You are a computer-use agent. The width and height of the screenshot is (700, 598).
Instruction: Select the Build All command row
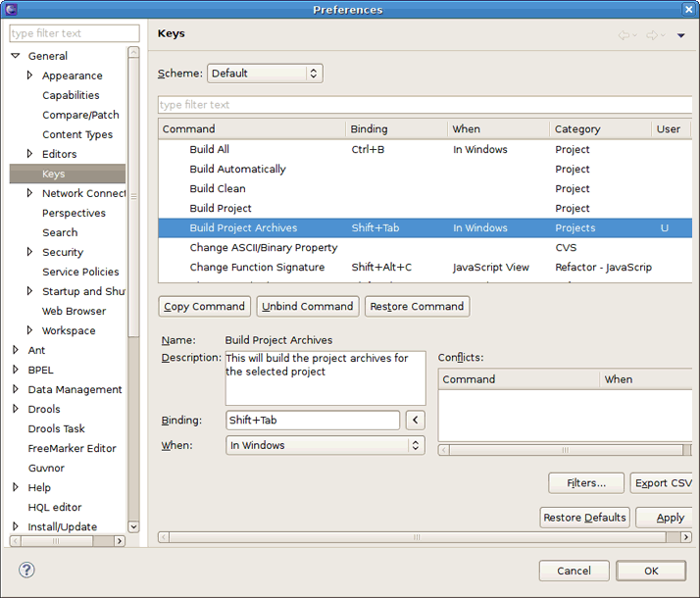pyautogui.click(x=209, y=149)
